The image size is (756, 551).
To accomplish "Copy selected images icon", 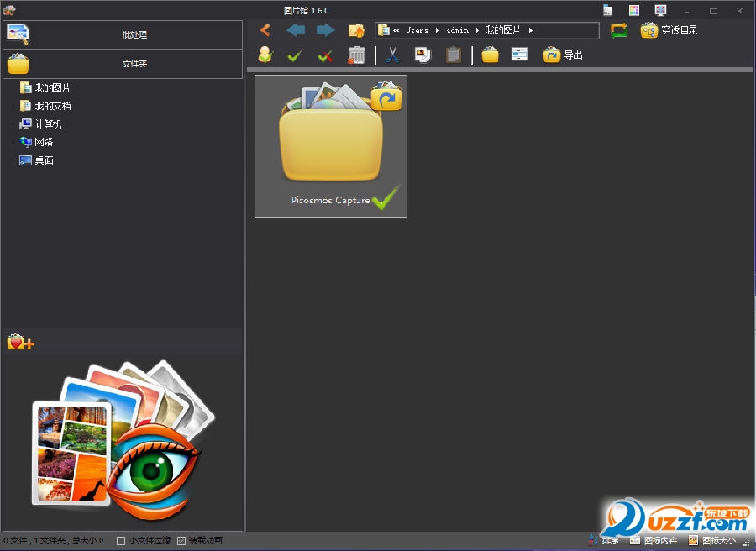I will point(423,55).
